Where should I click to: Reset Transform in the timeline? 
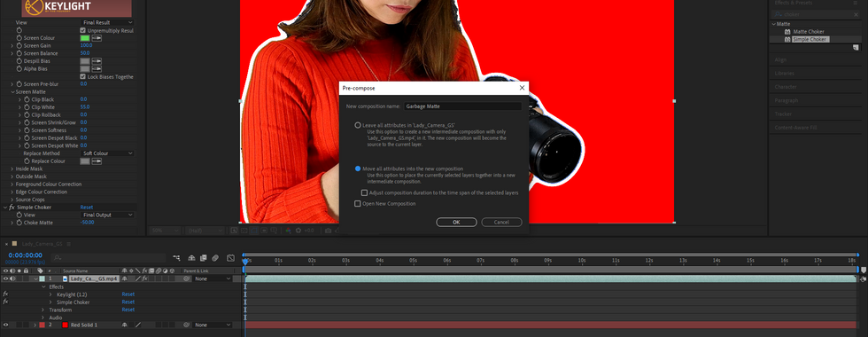point(128,310)
